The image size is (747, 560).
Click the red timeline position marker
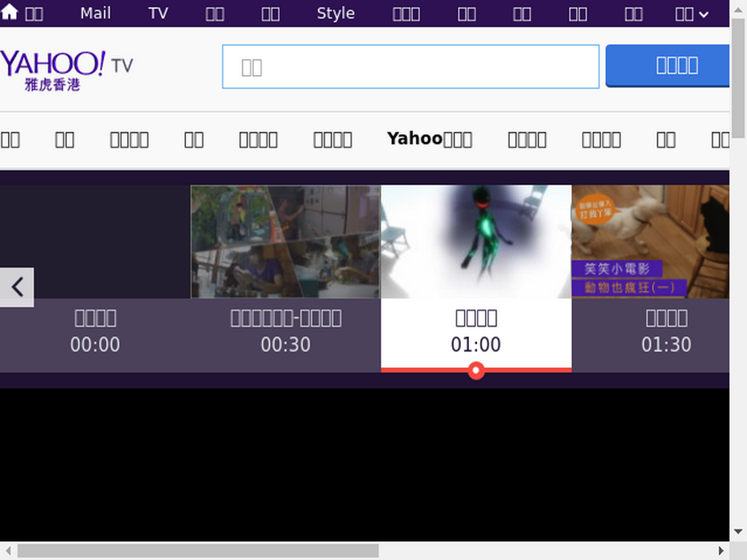[476, 370]
